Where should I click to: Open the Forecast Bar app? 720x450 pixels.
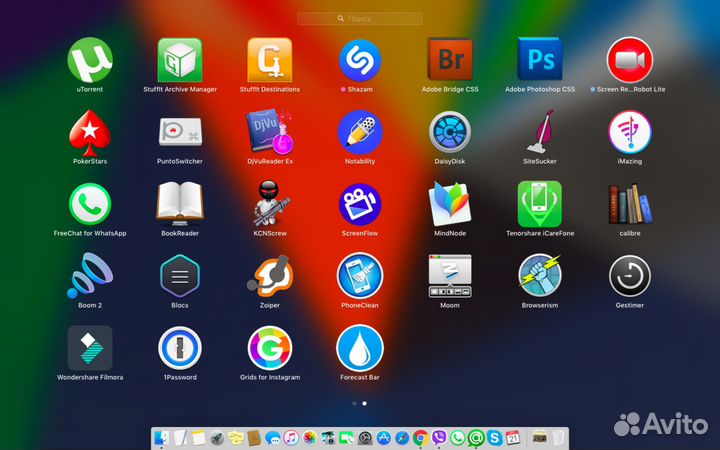point(360,348)
